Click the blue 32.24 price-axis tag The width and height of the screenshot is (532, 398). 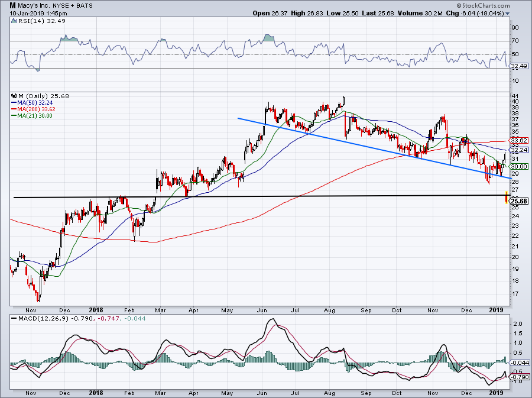click(x=519, y=150)
